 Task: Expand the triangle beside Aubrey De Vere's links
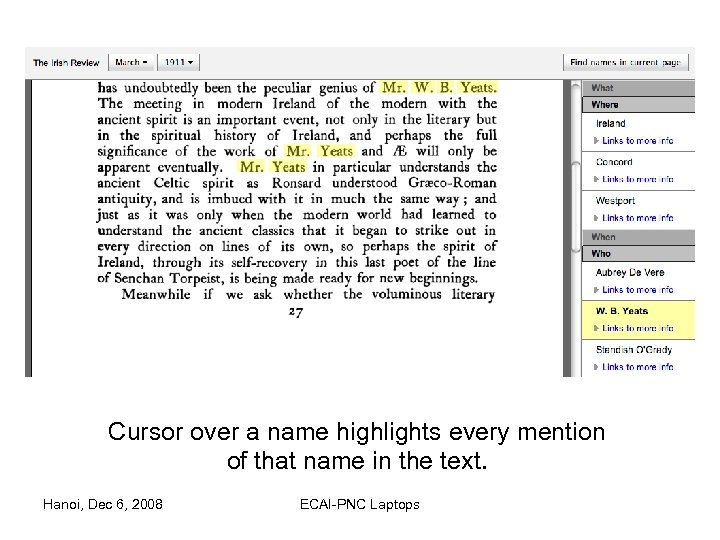596,290
